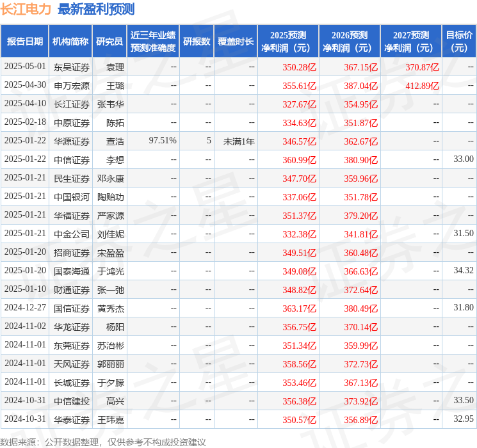Click the 最新盈利预测 heading
Image resolution: width=477 pixels, height=448 pixels.
96,9
